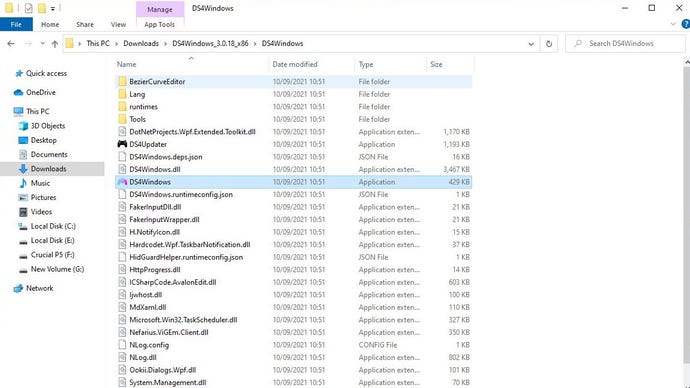Click the OneDrive cloud icon
Viewport: 690px width, 388px height.
(x=18, y=92)
